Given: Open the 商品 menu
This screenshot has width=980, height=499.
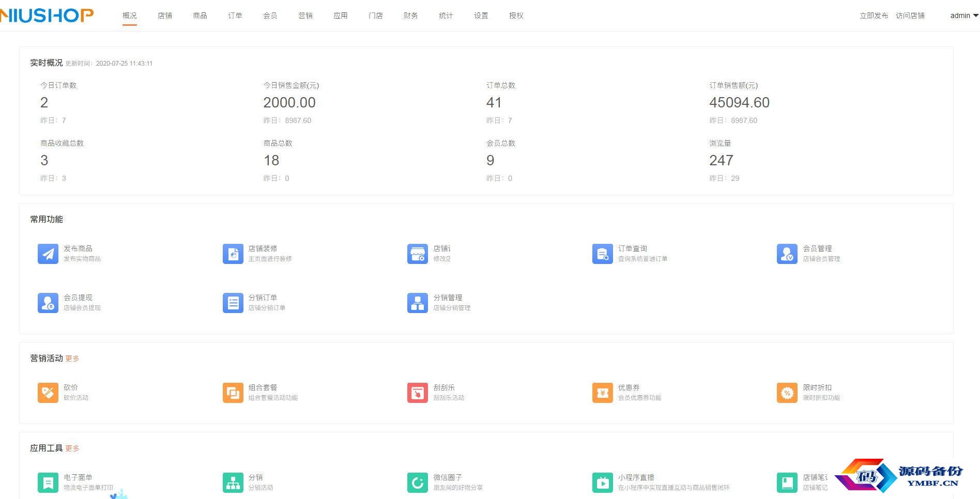Looking at the screenshot, I should click(x=200, y=15).
